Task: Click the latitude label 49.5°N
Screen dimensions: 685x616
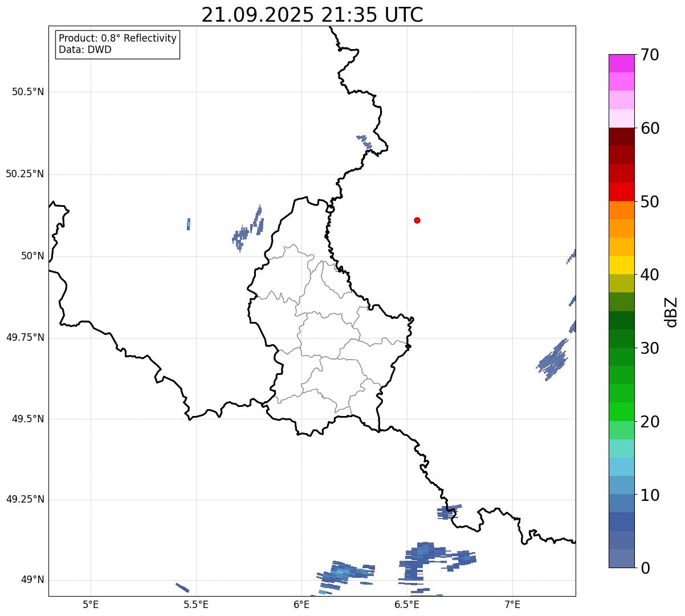Action: 28,419
